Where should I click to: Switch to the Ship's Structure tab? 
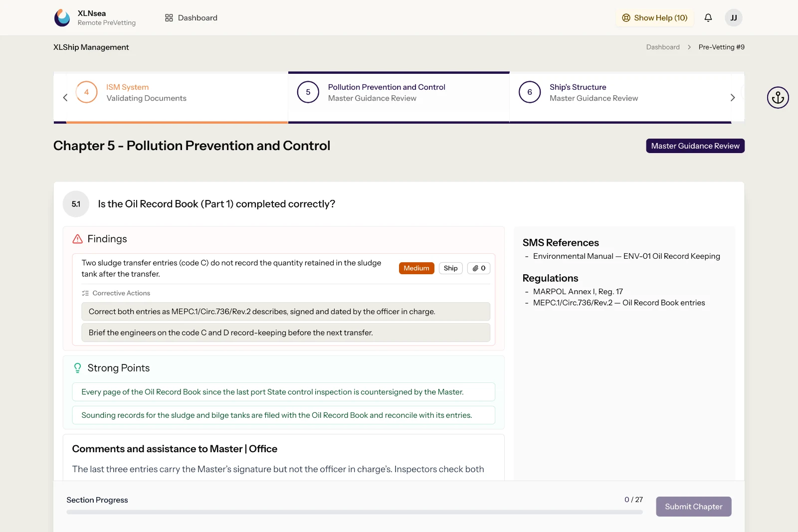pyautogui.click(x=620, y=98)
